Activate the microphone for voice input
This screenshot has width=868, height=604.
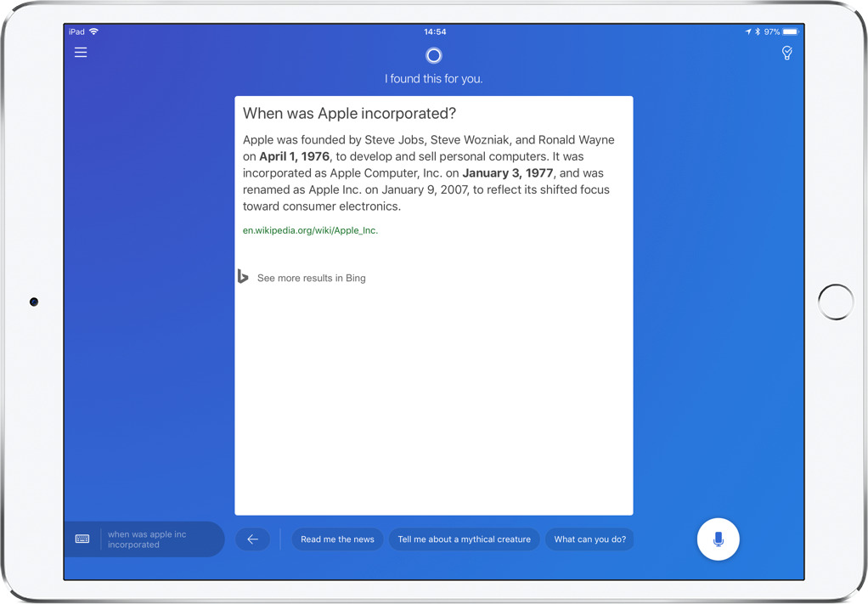pos(718,539)
